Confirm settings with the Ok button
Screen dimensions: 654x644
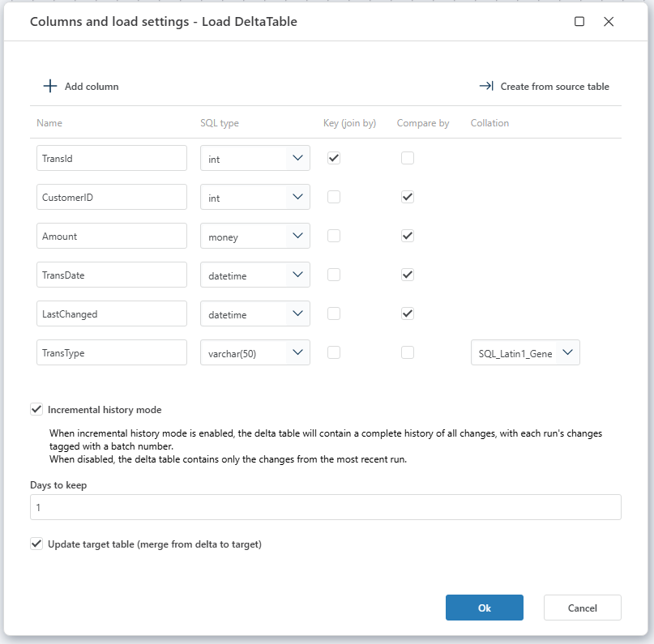(x=485, y=608)
